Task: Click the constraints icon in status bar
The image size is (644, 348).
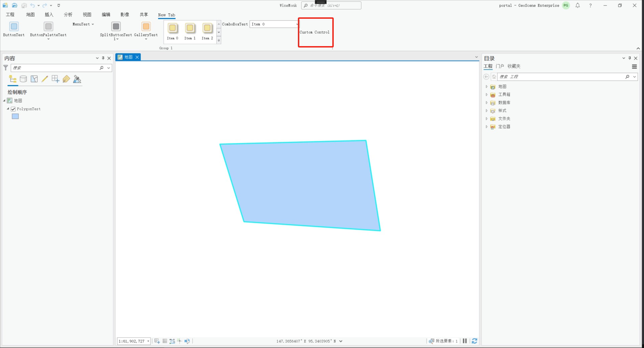Action: pyautogui.click(x=172, y=341)
